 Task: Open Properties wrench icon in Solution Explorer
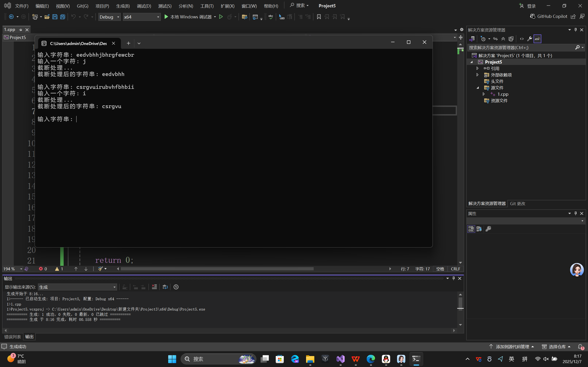pos(529,39)
